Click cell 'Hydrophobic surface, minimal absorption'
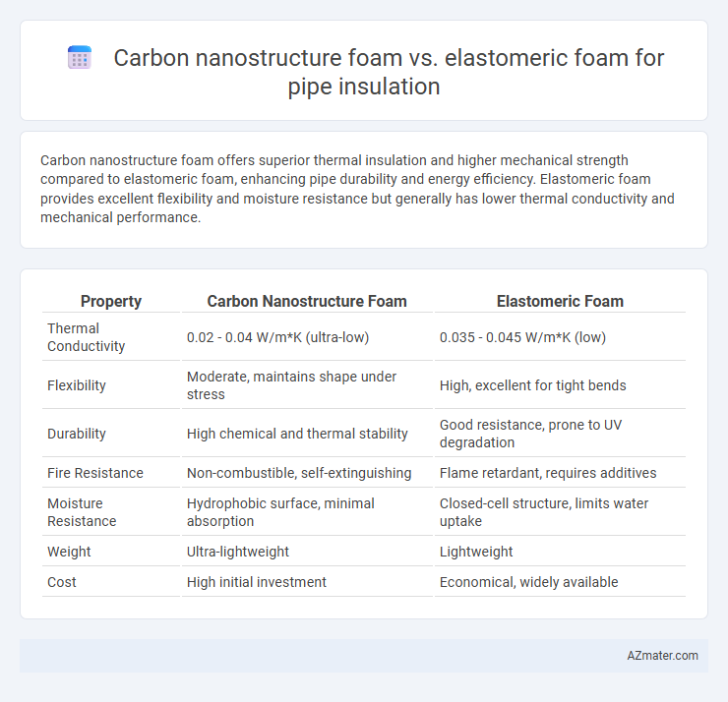 tap(307, 512)
